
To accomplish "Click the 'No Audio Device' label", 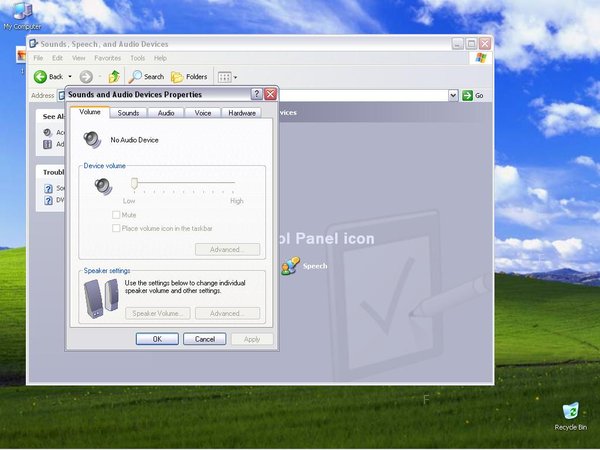I will point(134,140).
